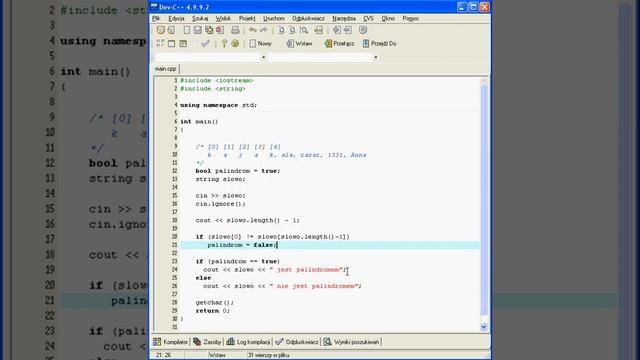640x360 pixels.
Task: Open Help via the question-mark icon
Action: click(224, 43)
